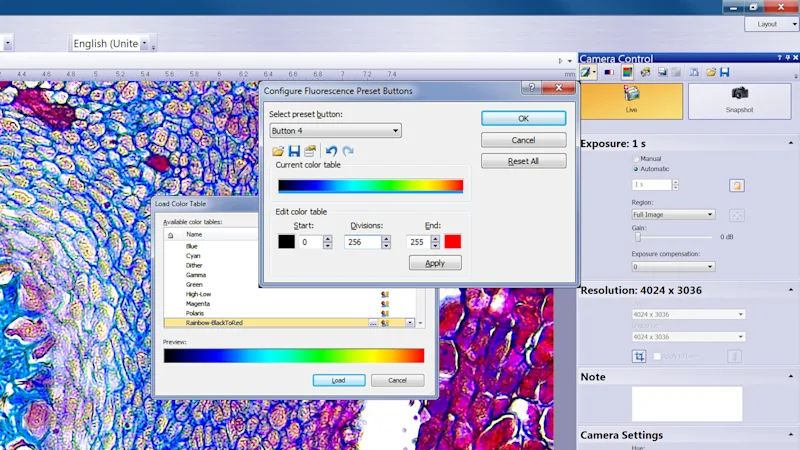Click the pen tool icon in Camera Control toolbar
The height and width of the screenshot is (450, 800).
586,72
